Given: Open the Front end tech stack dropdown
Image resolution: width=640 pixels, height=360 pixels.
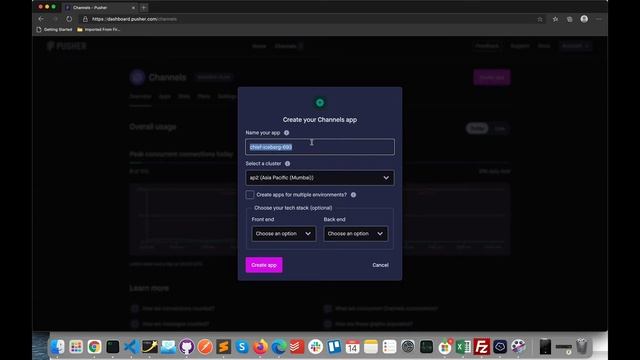Looking at the screenshot, I should pyautogui.click(x=283, y=234).
